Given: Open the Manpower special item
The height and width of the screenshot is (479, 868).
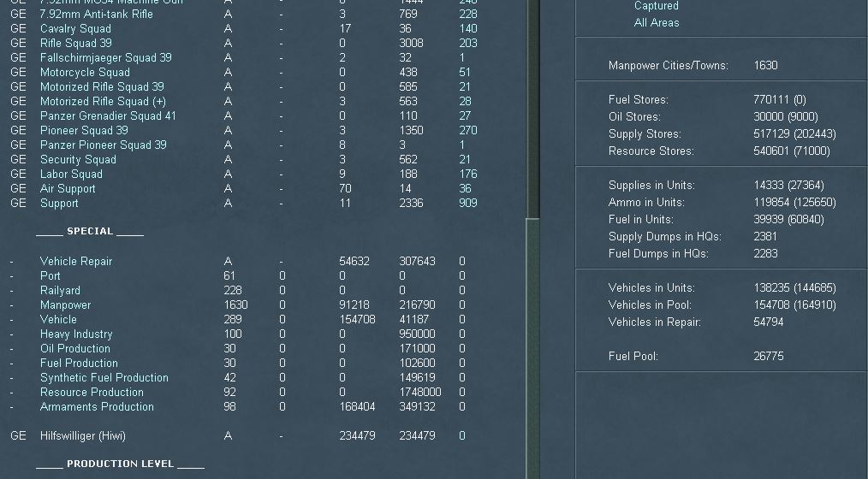Looking at the screenshot, I should coord(65,305).
